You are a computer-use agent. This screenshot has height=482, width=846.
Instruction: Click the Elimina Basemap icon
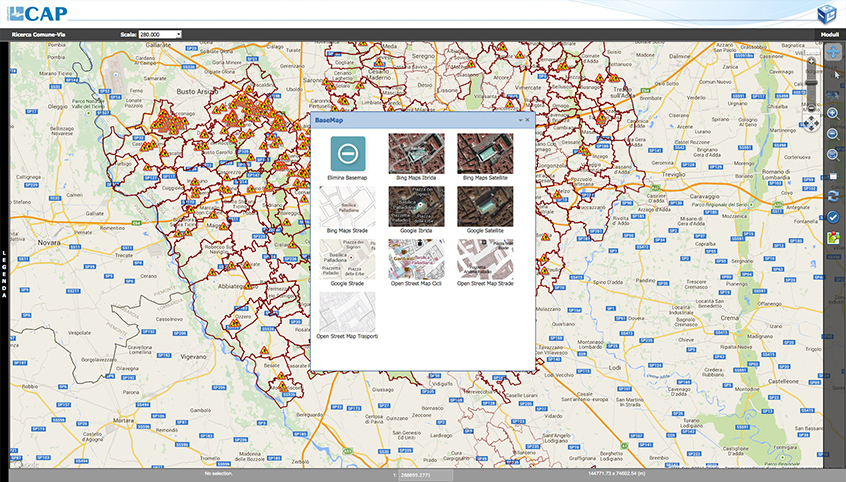tap(347, 154)
